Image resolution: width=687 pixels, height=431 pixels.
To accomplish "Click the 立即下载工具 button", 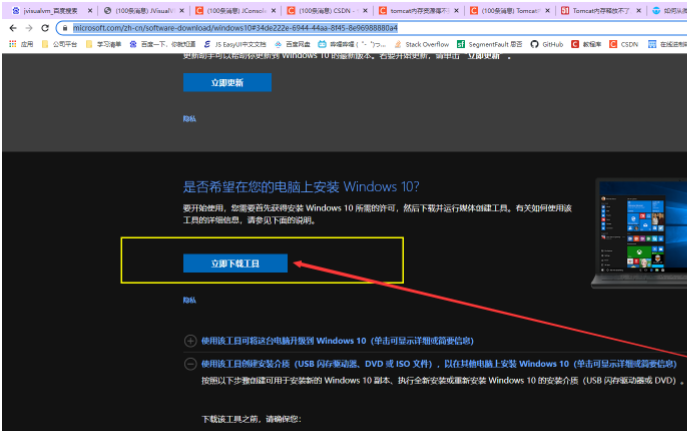I will click(x=235, y=263).
